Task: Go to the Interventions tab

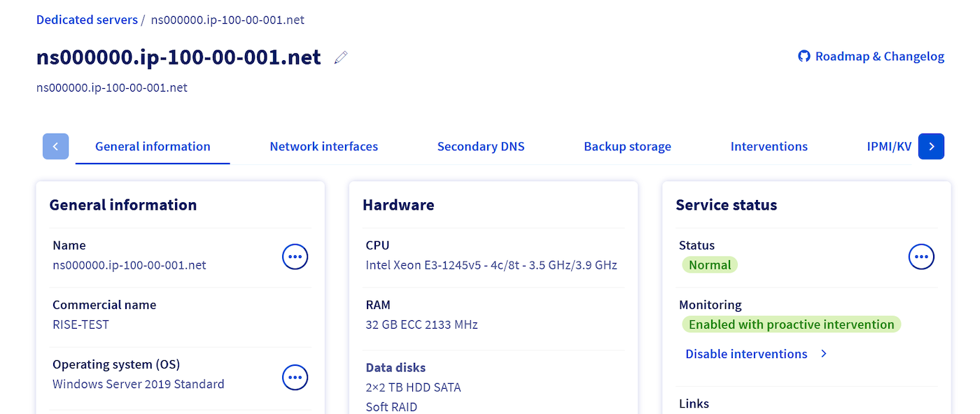Action: point(769,146)
